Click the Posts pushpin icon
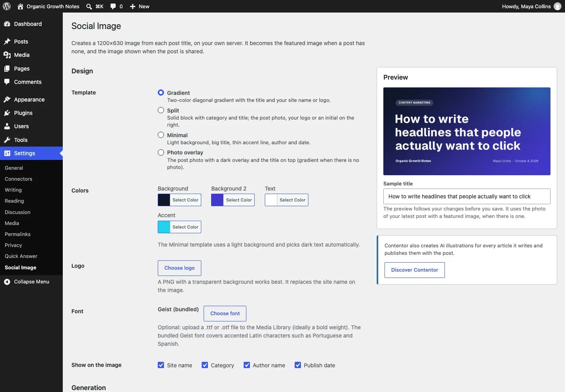Viewport: 565px width, 392px height. click(x=7, y=42)
